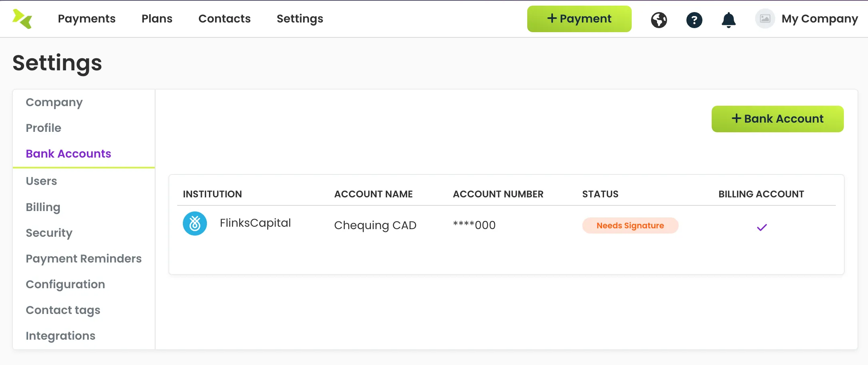Click the billing account purple checkmark

pyautogui.click(x=762, y=228)
